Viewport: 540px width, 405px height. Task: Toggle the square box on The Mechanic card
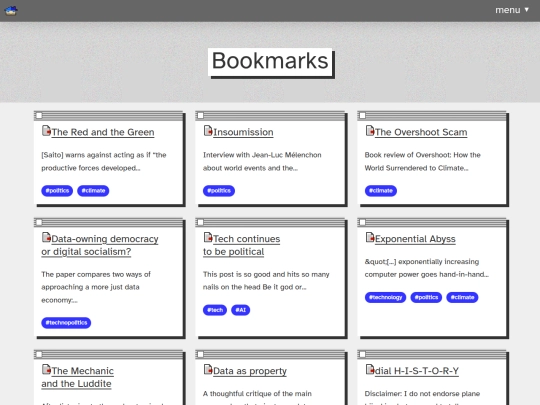(x=39, y=354)
